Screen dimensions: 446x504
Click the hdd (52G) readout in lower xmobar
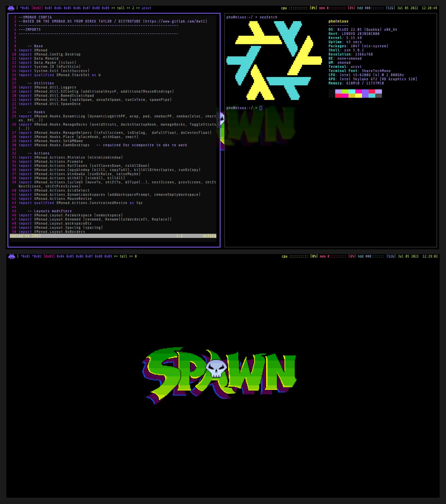(377, 256)
